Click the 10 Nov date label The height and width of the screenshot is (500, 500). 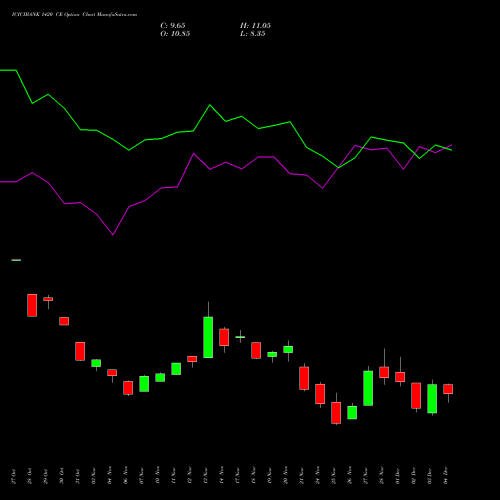158,476
